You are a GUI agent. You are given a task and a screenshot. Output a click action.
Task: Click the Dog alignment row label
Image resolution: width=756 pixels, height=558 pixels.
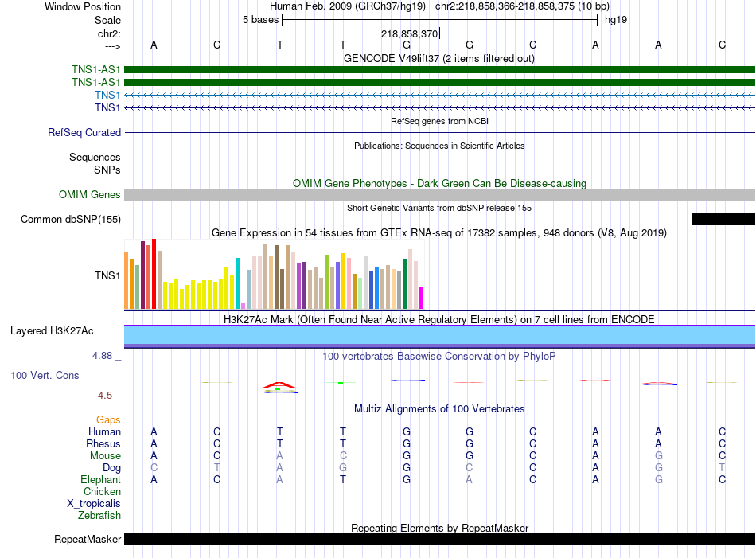(111, 468)
